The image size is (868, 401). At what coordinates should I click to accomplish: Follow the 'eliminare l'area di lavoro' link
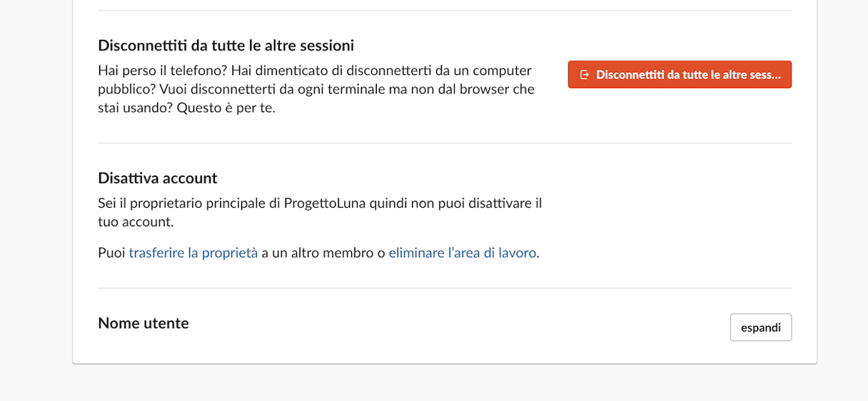coord(463,253)
